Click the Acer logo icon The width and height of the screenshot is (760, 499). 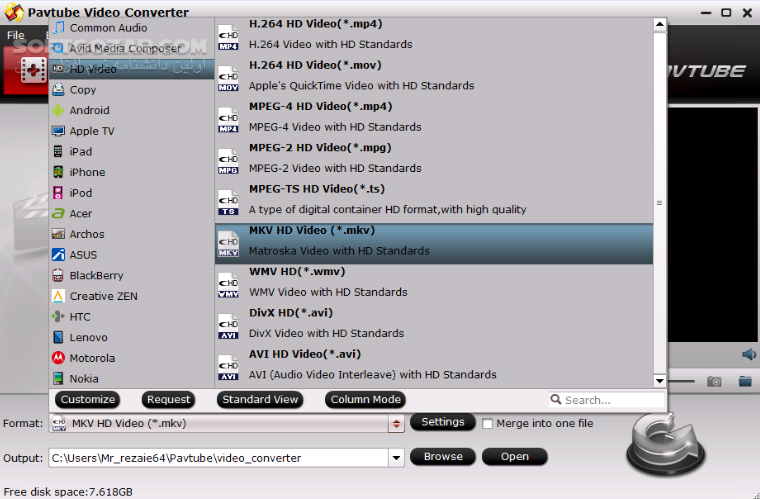click(x=58, y=213)
